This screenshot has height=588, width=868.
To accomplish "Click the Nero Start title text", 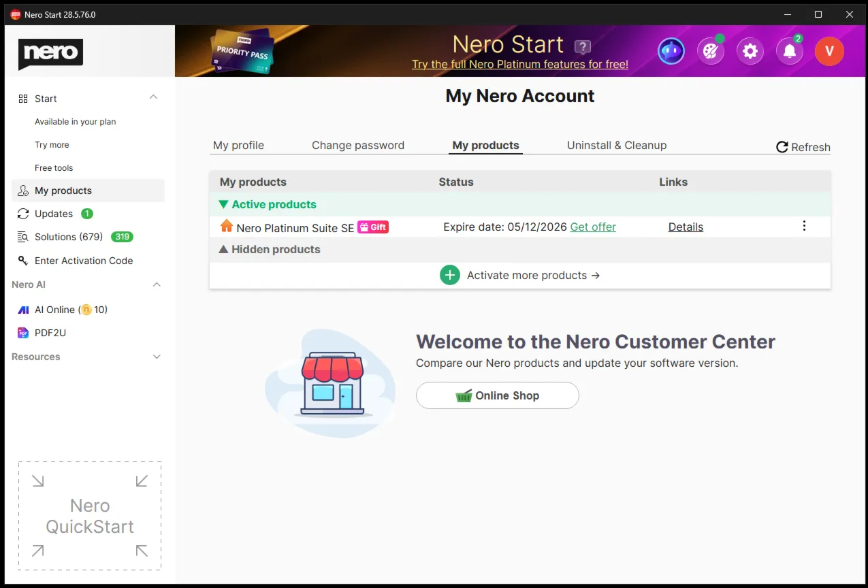I will click(x=509, y=44).
